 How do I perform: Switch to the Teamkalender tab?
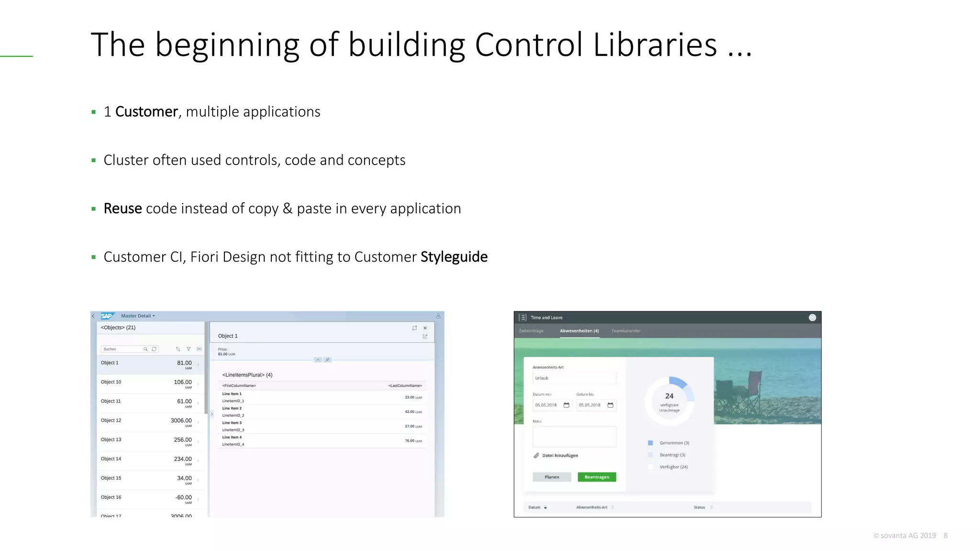tap(626, 331)
